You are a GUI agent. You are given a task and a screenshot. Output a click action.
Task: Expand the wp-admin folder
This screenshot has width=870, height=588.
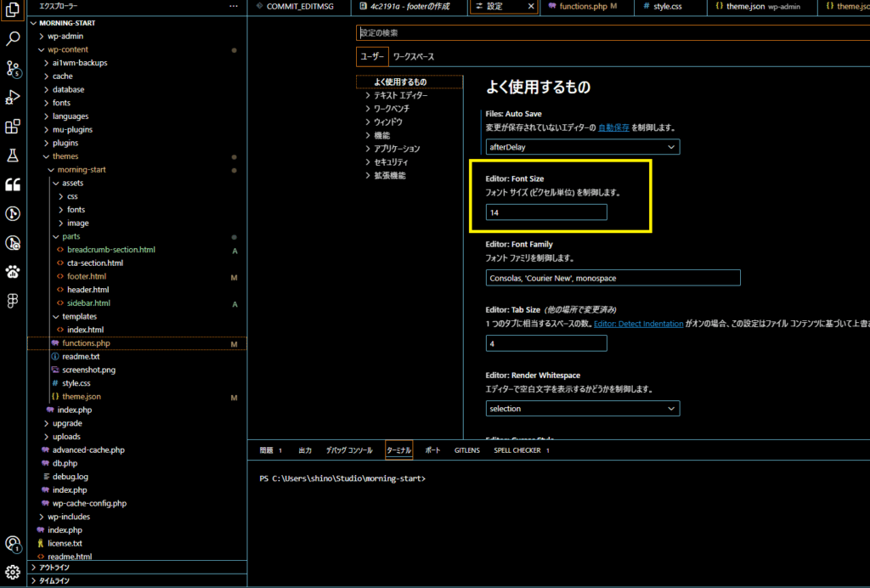pyautogui.click(x=137, y=36)
